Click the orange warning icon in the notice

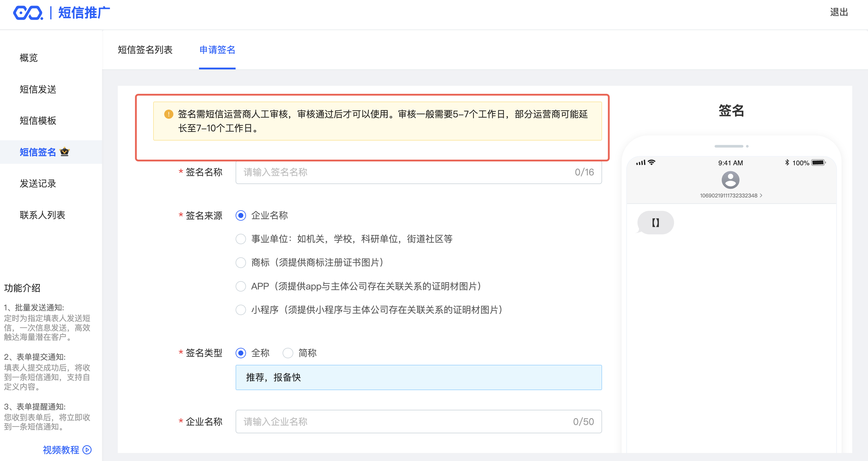tap(168, 114)
